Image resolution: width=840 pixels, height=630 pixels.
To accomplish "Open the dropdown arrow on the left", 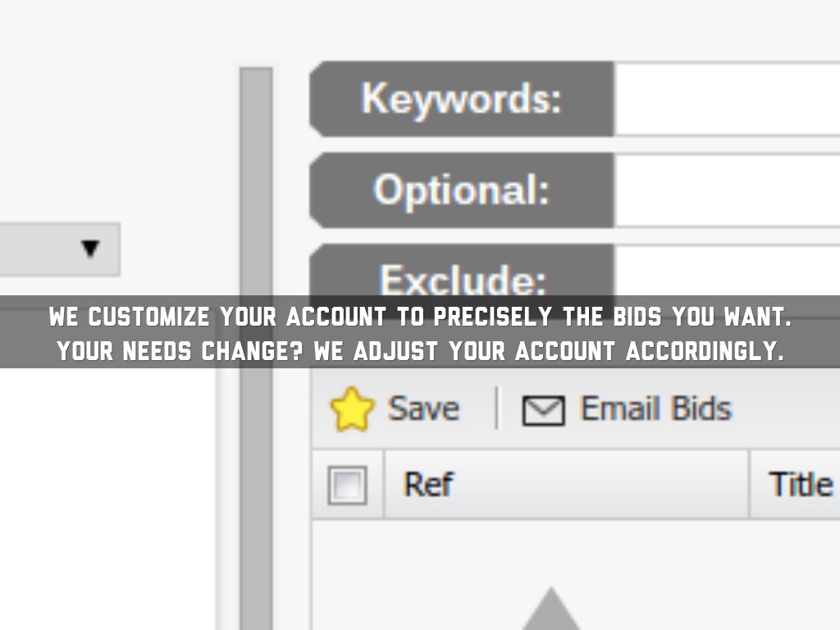I will (x=90, y=249).
